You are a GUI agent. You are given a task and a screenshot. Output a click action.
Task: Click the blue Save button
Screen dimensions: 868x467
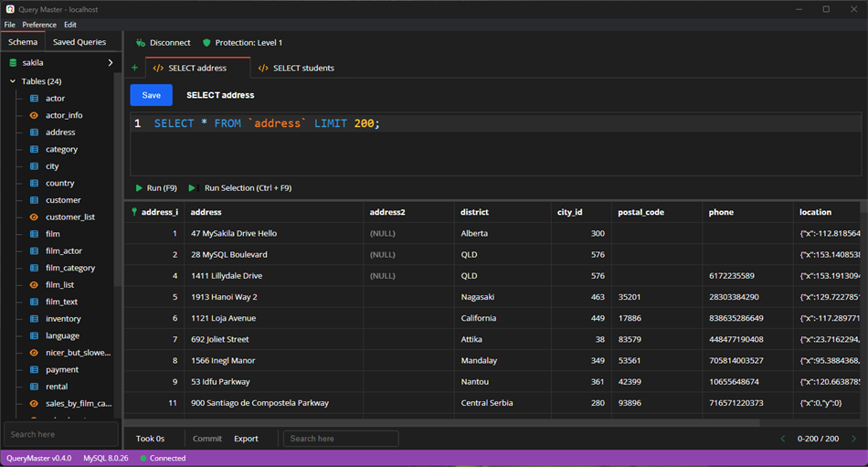click(x=151, y=95)
